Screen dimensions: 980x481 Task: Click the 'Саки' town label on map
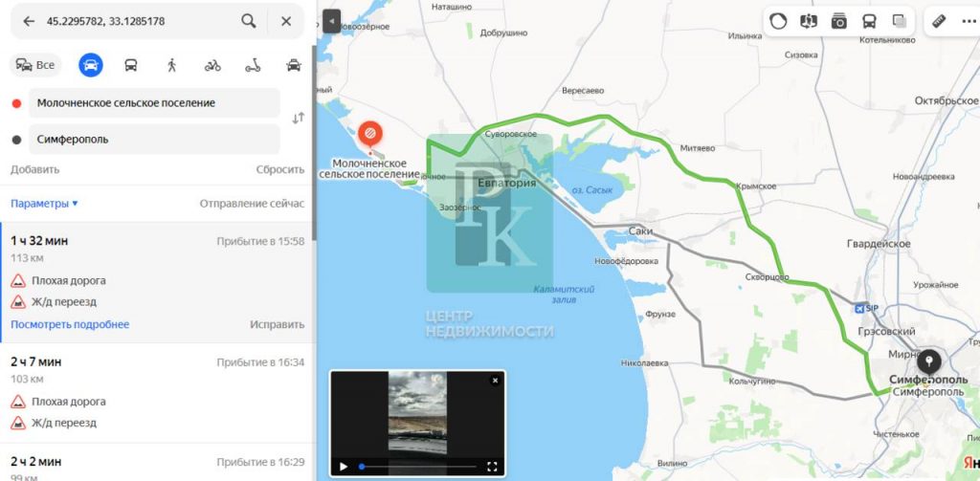point(640,231)
